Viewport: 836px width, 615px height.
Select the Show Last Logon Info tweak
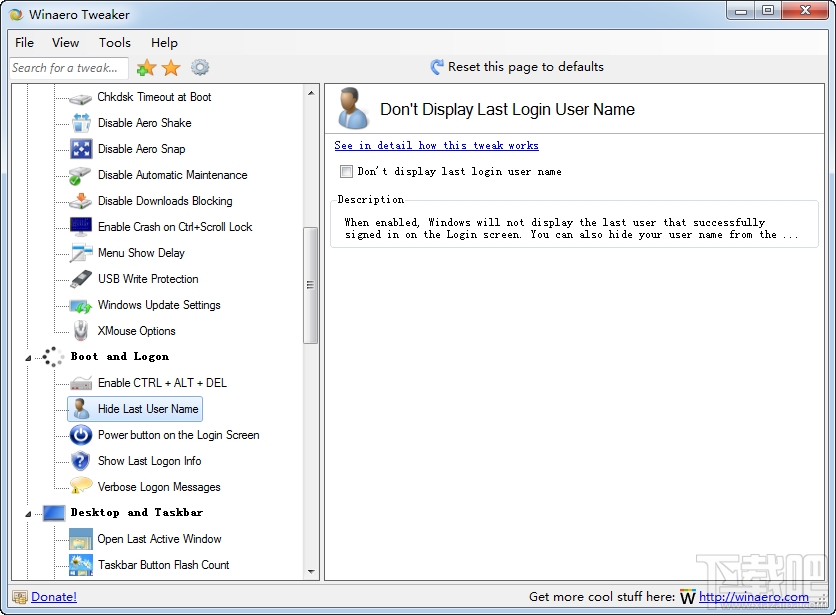pyautogui.click(x=150, y=461)
